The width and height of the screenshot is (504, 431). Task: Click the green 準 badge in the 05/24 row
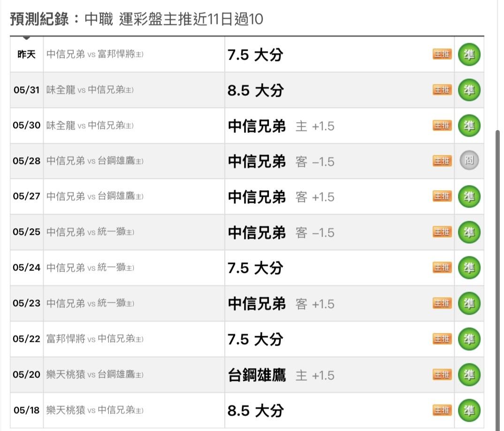coord(469,268)
